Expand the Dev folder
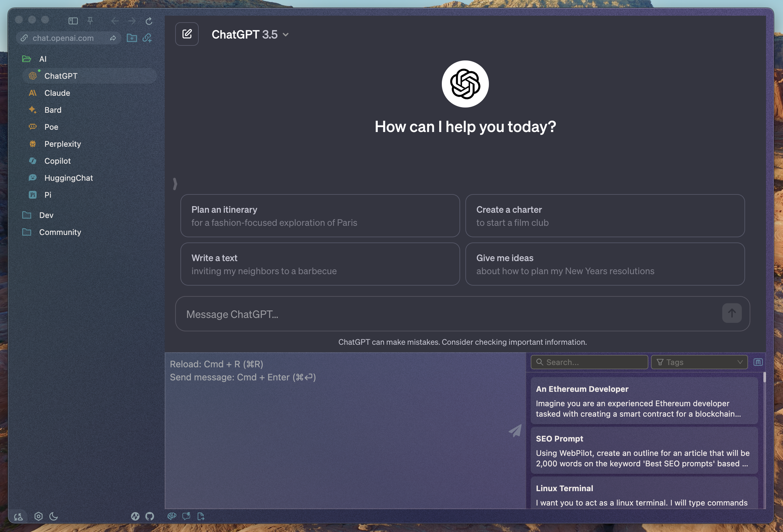This screenshot has height=532, width=783. click(46, 215)
